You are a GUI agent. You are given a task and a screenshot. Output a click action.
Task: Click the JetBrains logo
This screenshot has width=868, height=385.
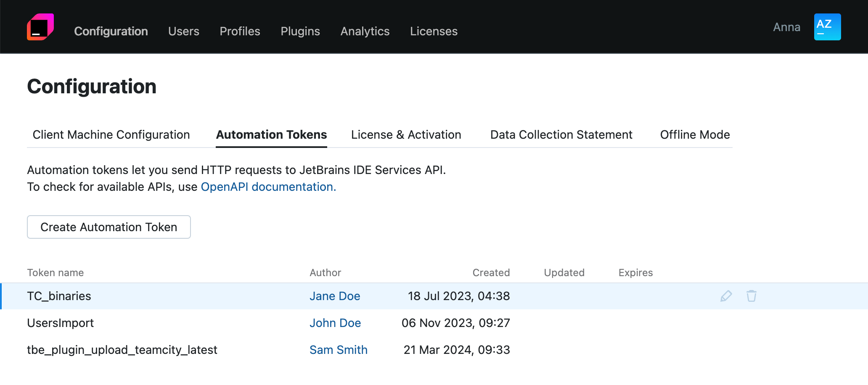(41, 26)
